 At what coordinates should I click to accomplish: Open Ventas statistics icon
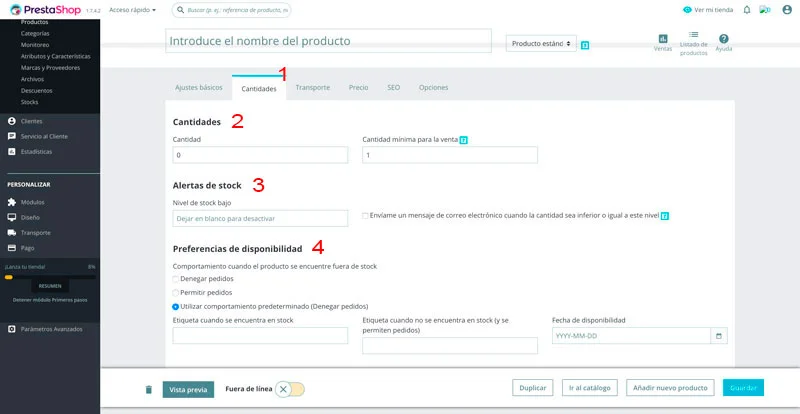point(663,39)
